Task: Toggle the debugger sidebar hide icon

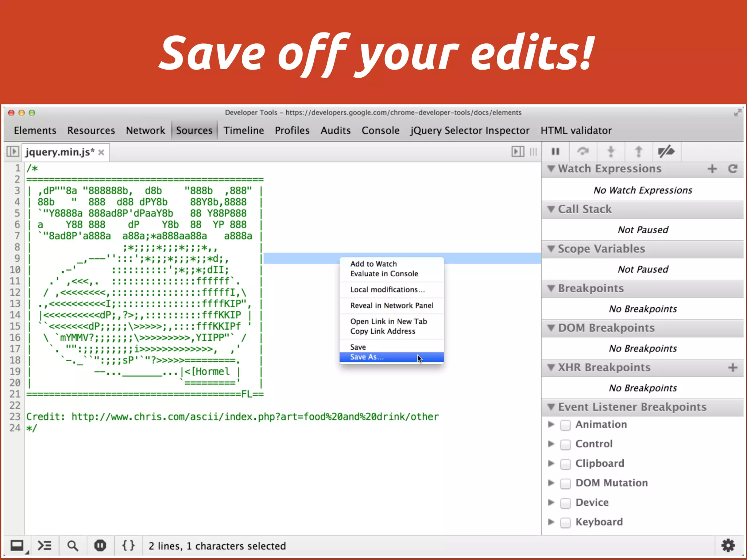Action: (518, 151)
